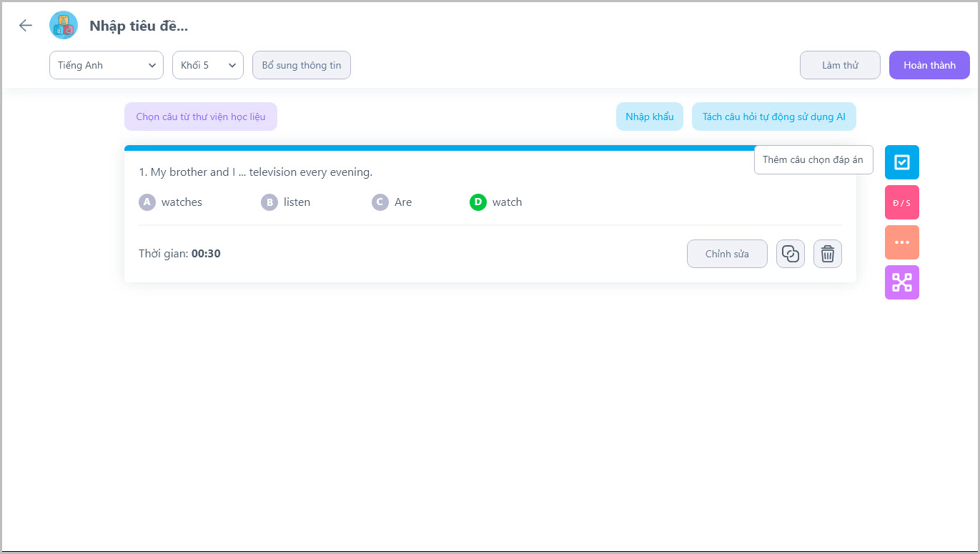Click Tách câu hỏi tự động sử dụng AI
The height and width of the screenshot is (554, 980).
tap(774, 117)
